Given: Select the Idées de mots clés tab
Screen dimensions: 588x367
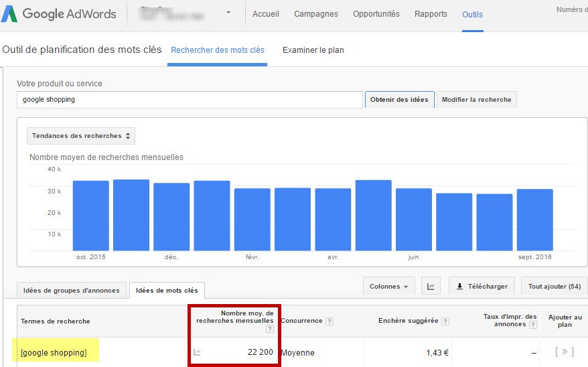Looking at the screenshot, I should point(167,291).
